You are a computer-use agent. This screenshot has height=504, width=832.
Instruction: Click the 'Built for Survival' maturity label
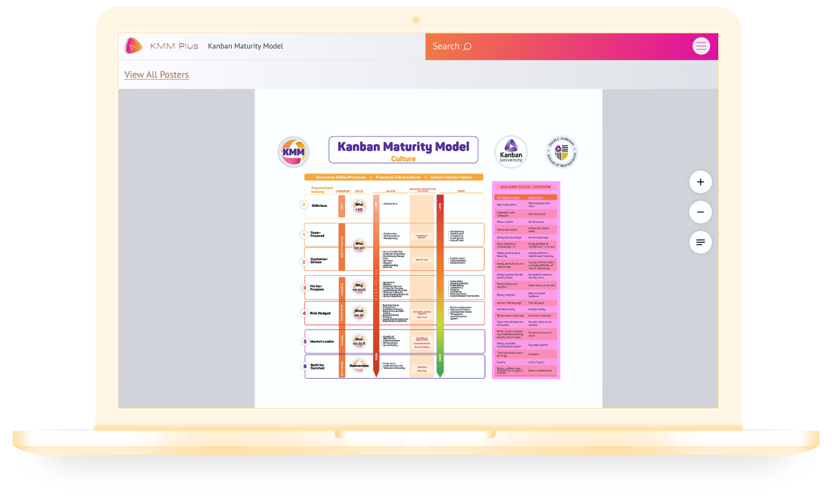[318, 367]
